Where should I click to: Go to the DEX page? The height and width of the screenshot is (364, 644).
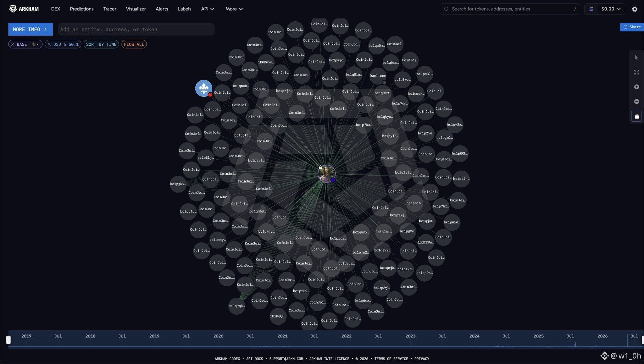56,9
